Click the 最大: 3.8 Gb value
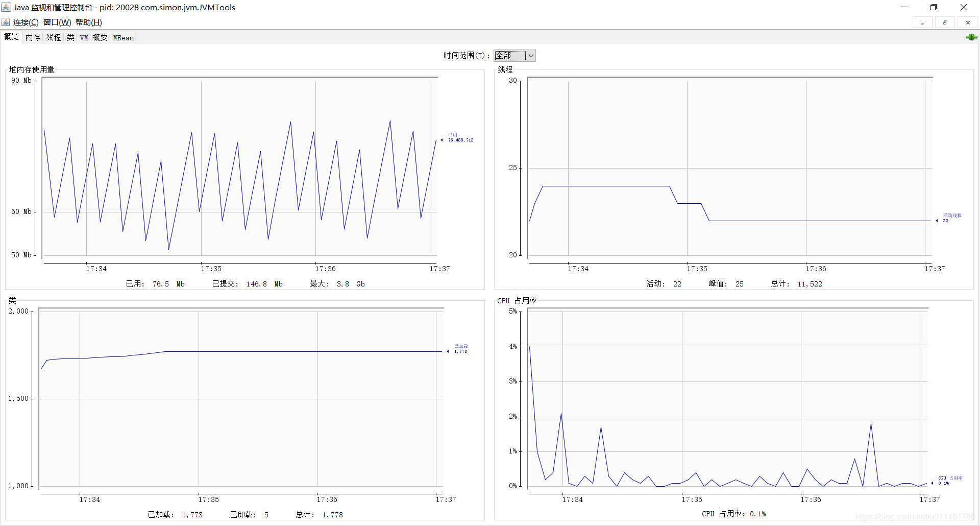This screenshot has height=526, width=980. [337, 284]
